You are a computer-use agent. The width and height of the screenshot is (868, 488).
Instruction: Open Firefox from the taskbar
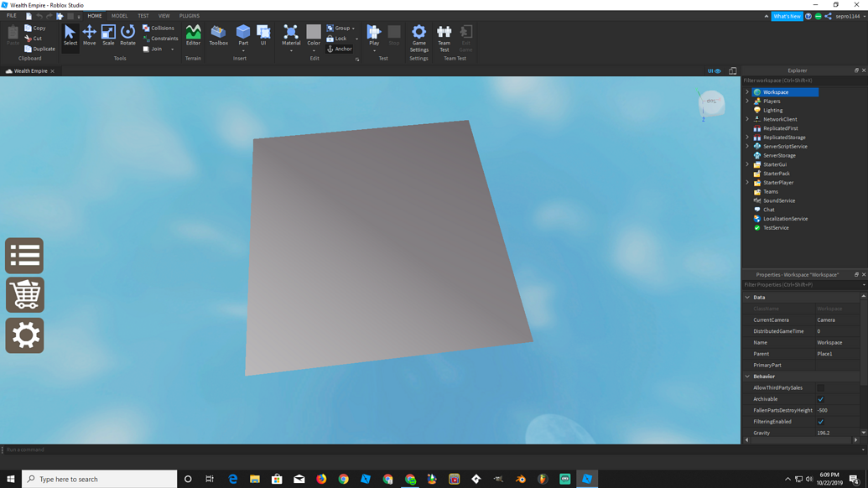pos(321,479)
